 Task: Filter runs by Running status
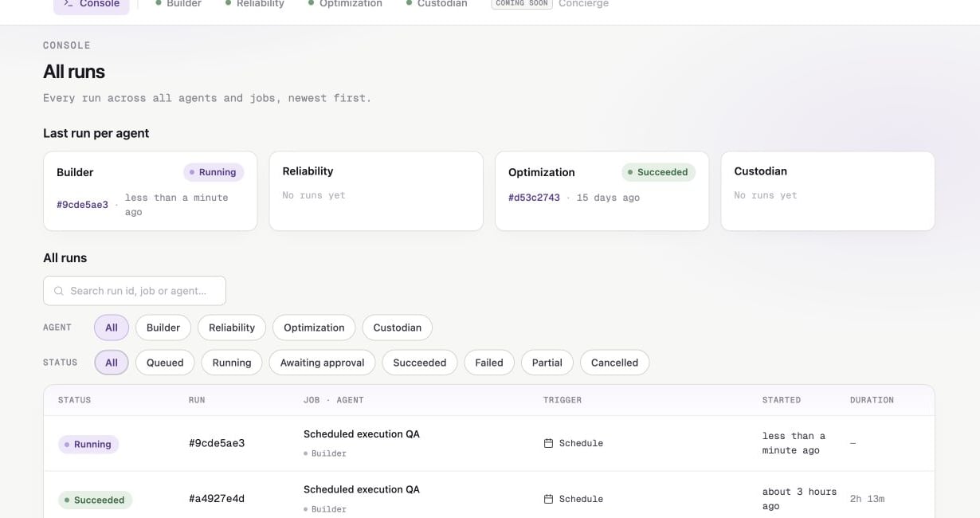click(232, 363)
